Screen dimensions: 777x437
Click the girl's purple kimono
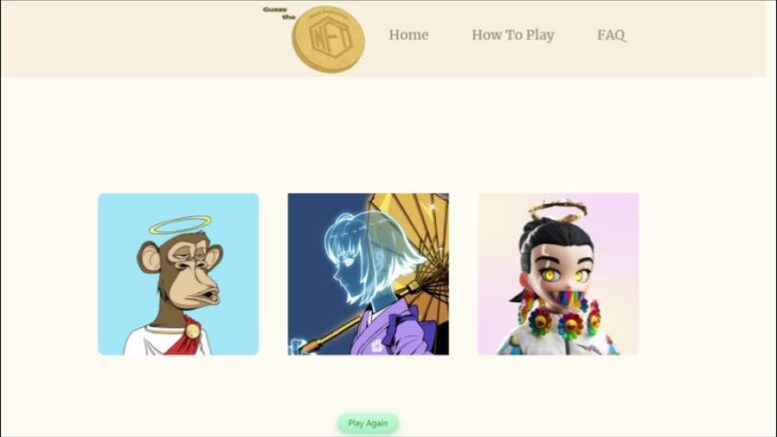[x=394, y=330]
